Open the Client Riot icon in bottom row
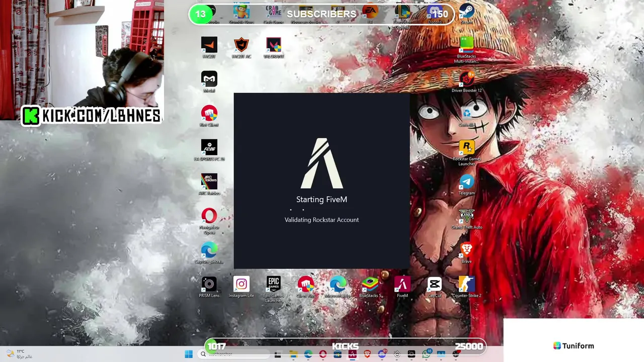This screenshot has width=644, height=362. pos(306,287)
